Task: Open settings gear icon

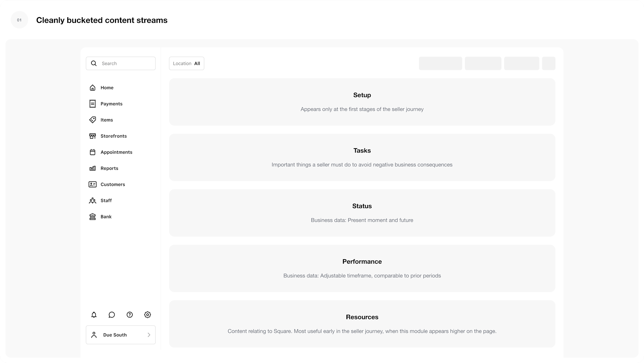Action: 147,315
